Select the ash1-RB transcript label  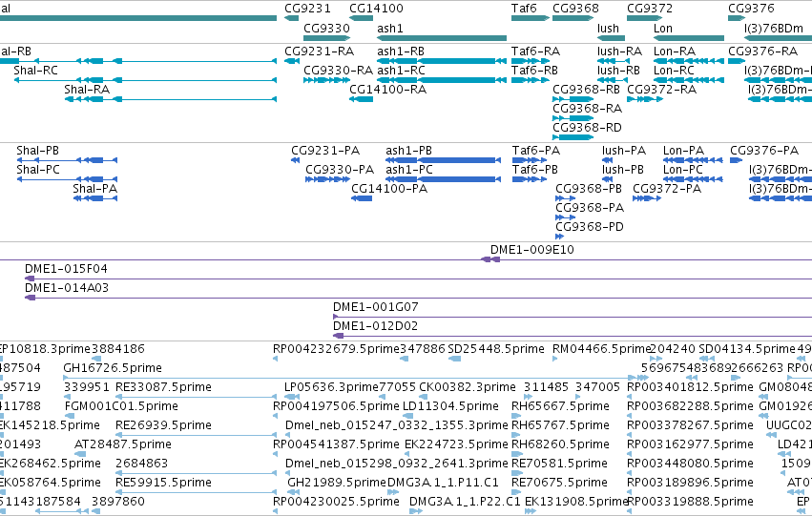coord(401,52)
